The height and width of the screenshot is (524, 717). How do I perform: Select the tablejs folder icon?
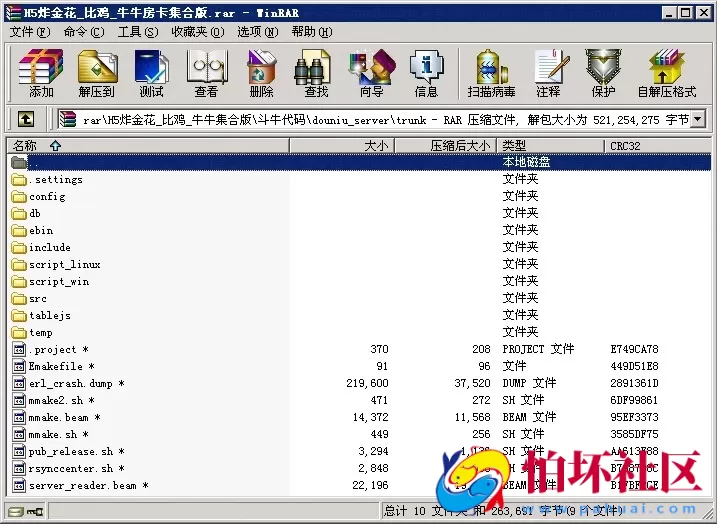(x=19, y=315)
